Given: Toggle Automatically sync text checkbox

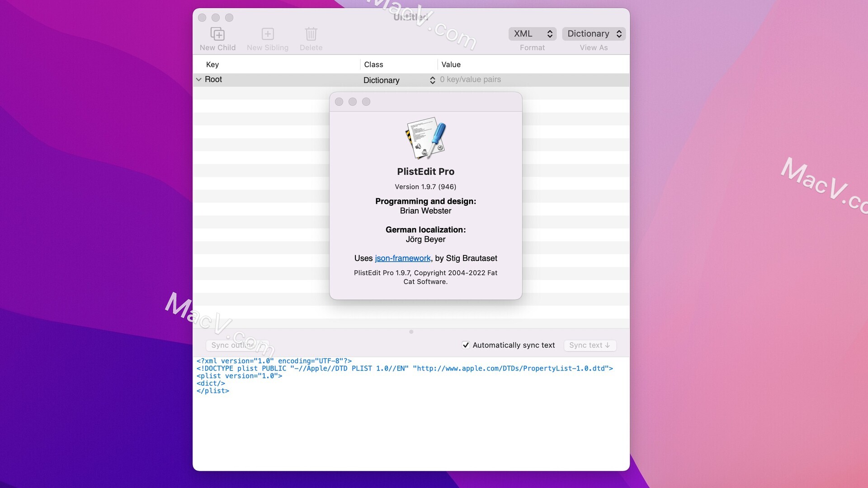Looking at the screenshot, I should [x=466, y=345].
